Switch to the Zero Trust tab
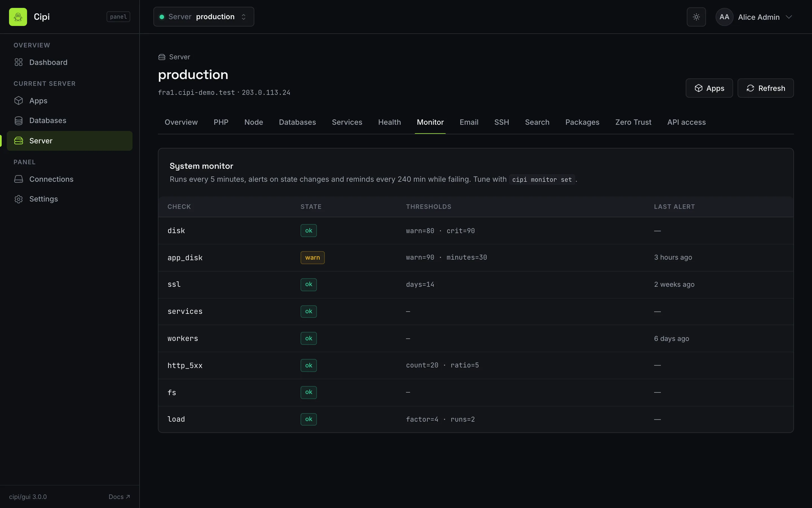812x508 pixels. click(633, 122)
